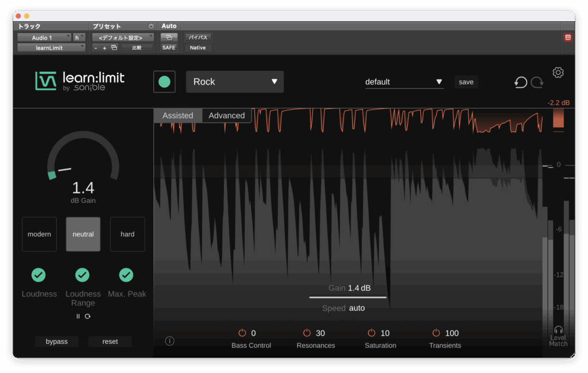The image size is (588, 373).
Task: Click the plugin bypass button
Action: point(57,341)
